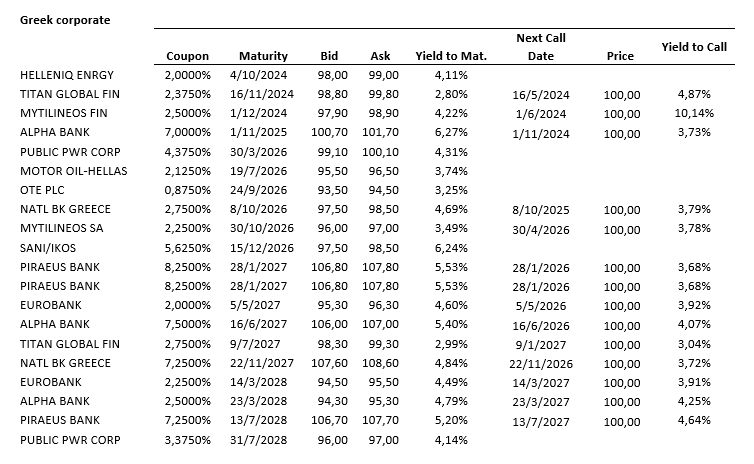
Task: Select the Price column header
Action: [x=620, y=56]
